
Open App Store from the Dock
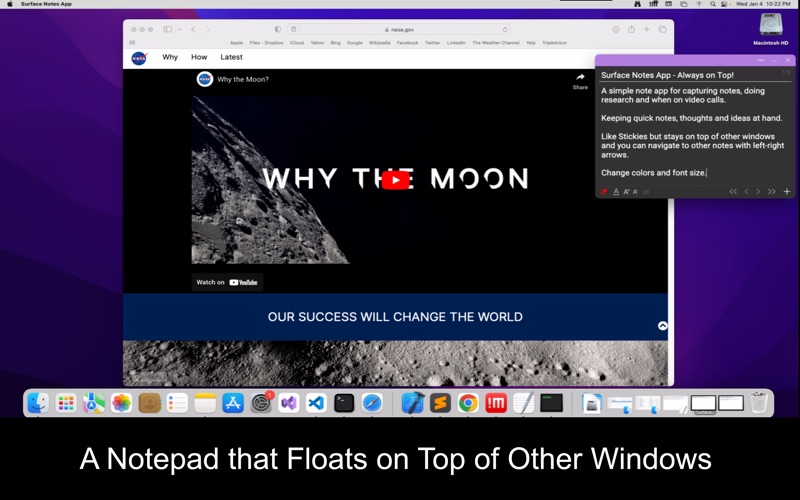233,403
